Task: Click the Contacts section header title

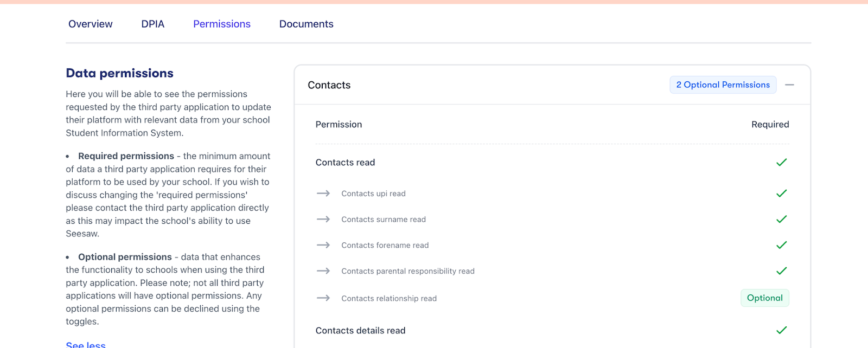Action: click(329, 85)
